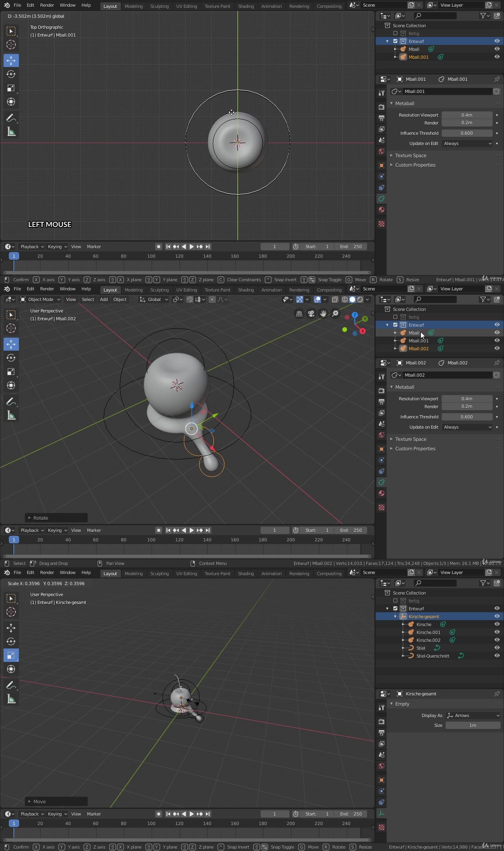Viewport: 504px width, 851px height.
Task: Click the magnifier zoom gizmo icon
Action: click(335, 314)
